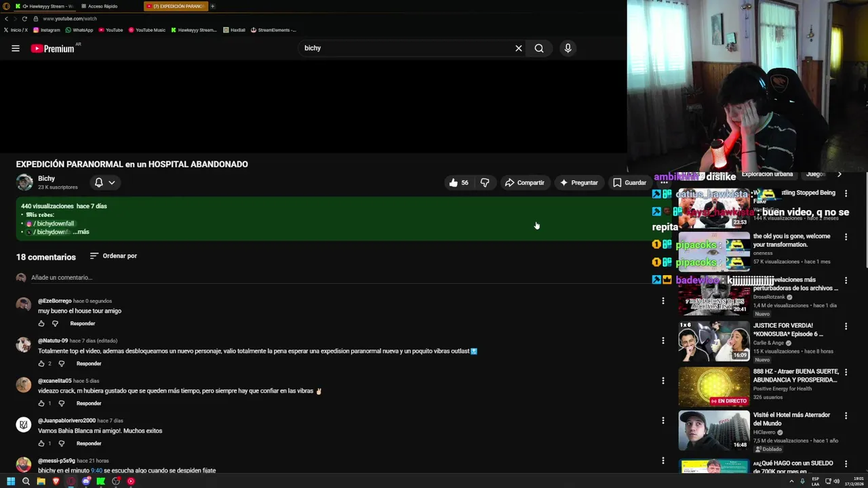Focus the search field containing 'bichy'
The height and width of the screenshot is (488, 868).
tap(407, 48)
